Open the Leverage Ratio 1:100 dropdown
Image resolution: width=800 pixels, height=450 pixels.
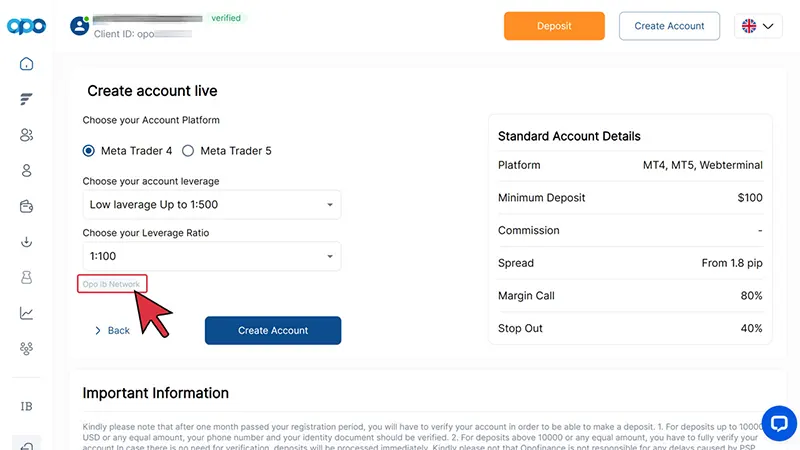tap(211, 257)
